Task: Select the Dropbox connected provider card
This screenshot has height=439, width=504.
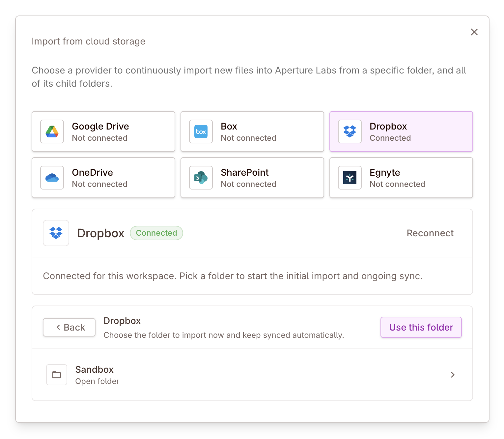Action: 401,132
